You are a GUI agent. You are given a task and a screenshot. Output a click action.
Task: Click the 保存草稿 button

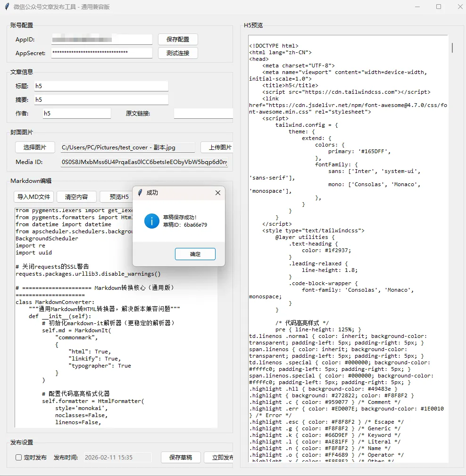coord(181,458)
